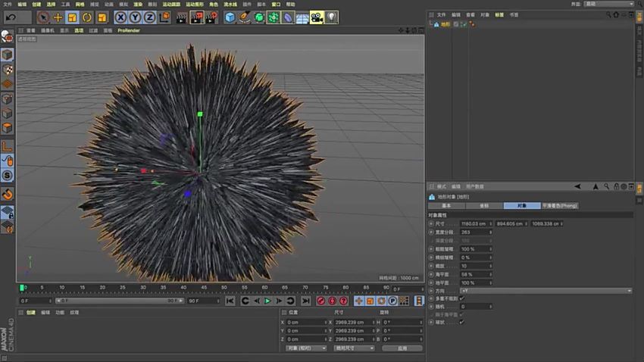The image size is (644, 362).
Task: Switch to the 基本 attributes tab
Action: [x=446, y=206]
